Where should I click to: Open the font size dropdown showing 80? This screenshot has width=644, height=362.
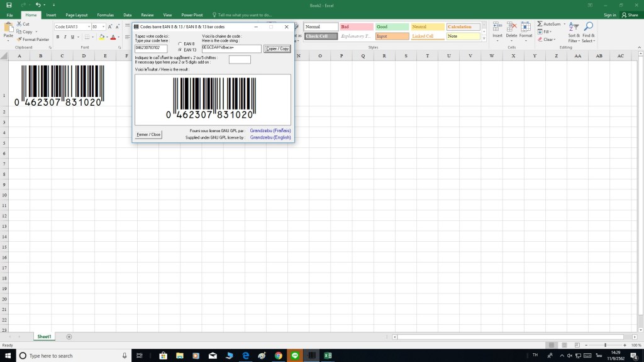(x=103, y=27)
